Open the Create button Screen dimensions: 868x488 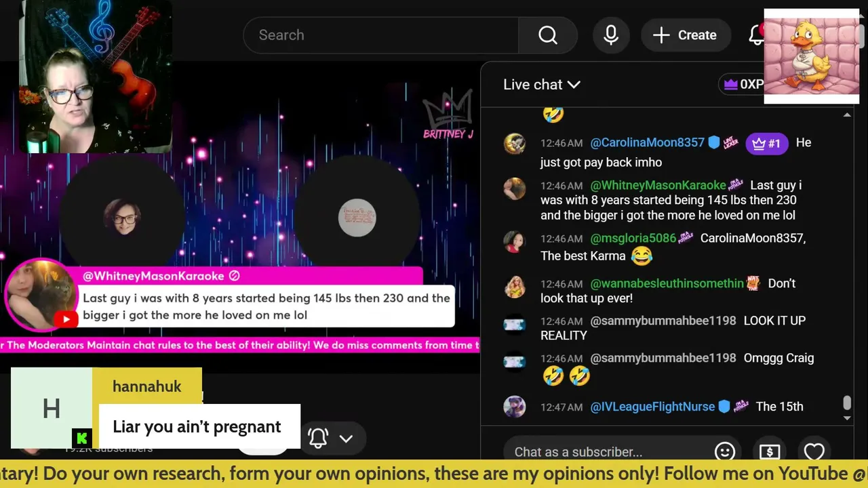coord(685,35)
